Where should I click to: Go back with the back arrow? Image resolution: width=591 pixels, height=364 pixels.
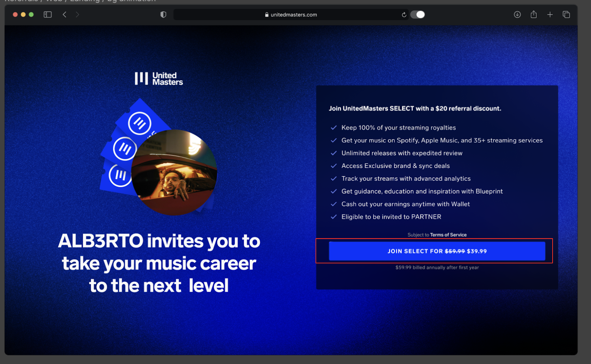pyautogui.click(x=65, y=15)
